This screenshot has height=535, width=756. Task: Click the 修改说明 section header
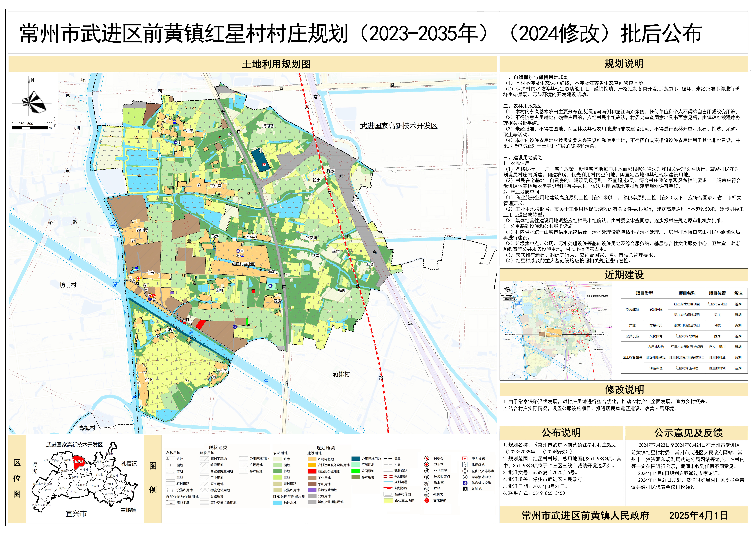point(624,390)
